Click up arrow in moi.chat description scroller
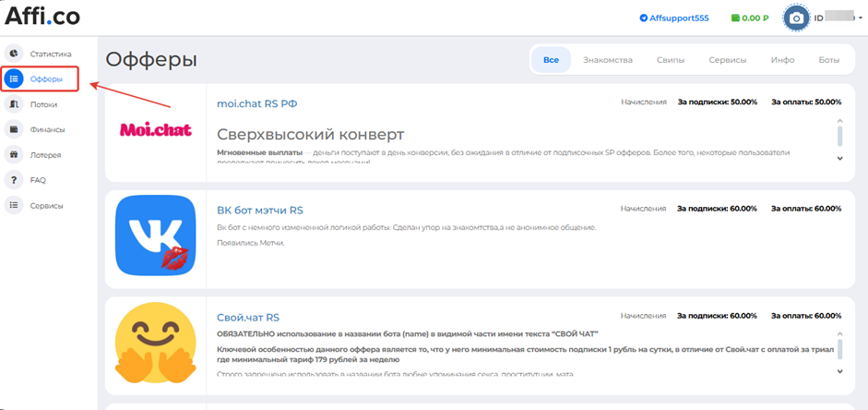Viewport: 868px width, 410px height. coord(839,120)
